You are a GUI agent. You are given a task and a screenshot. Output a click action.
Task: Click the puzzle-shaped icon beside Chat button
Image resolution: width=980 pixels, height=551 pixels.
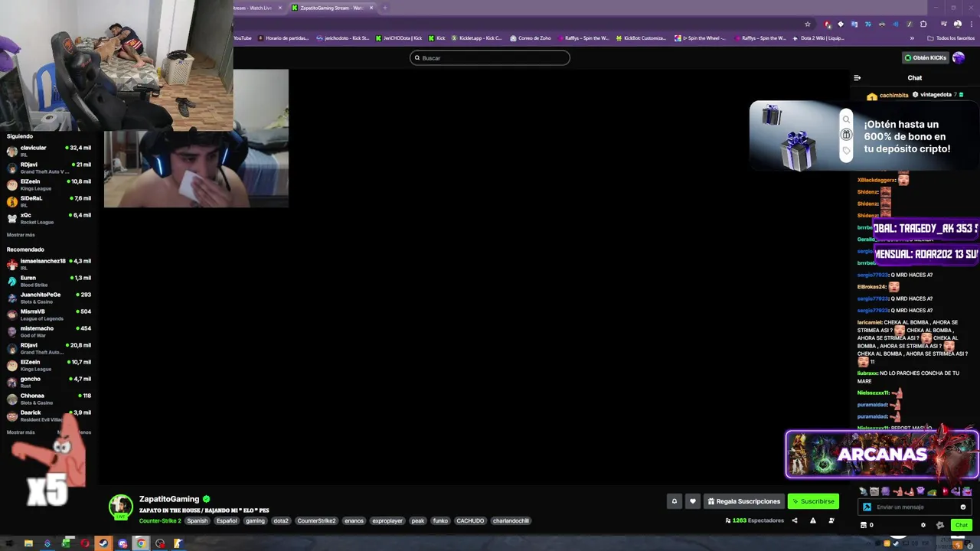click(940, 525)
